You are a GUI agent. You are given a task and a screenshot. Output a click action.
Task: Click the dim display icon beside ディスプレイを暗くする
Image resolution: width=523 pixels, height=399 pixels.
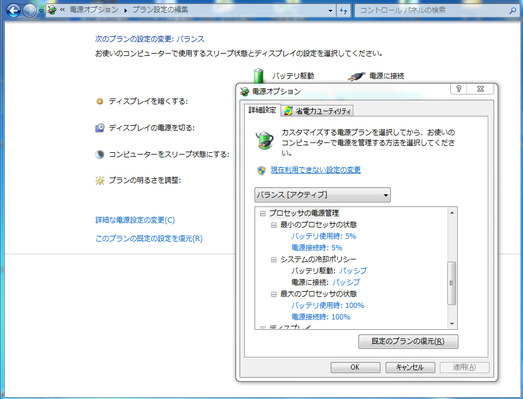pyautogui.click(x=99, y=101)
